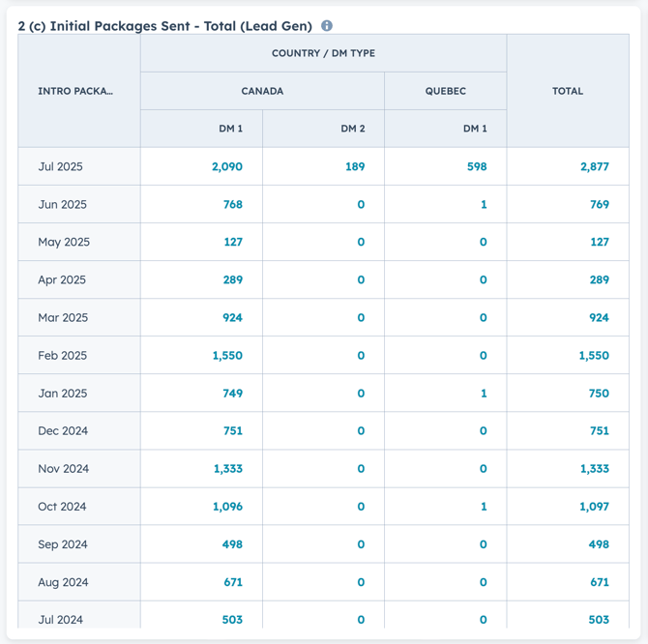Click the info icon beside report title
Viewport: 648px width, 644px height.
(327, 25)
